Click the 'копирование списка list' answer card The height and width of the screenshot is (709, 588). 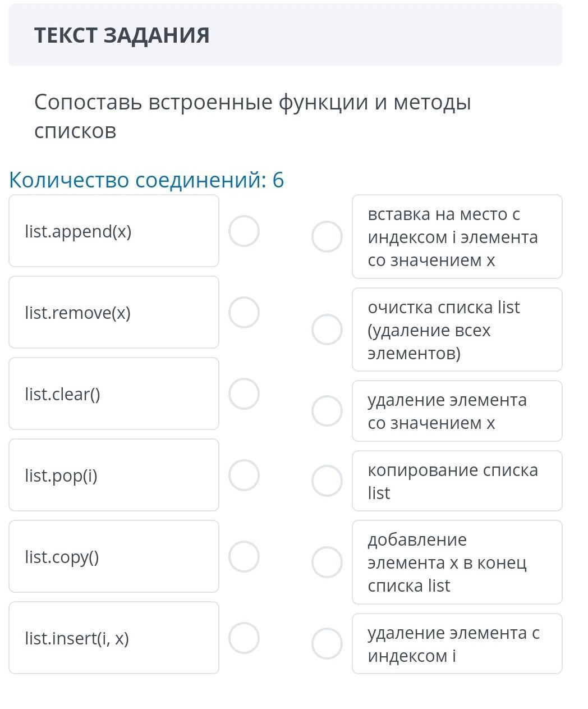(457, 481)
